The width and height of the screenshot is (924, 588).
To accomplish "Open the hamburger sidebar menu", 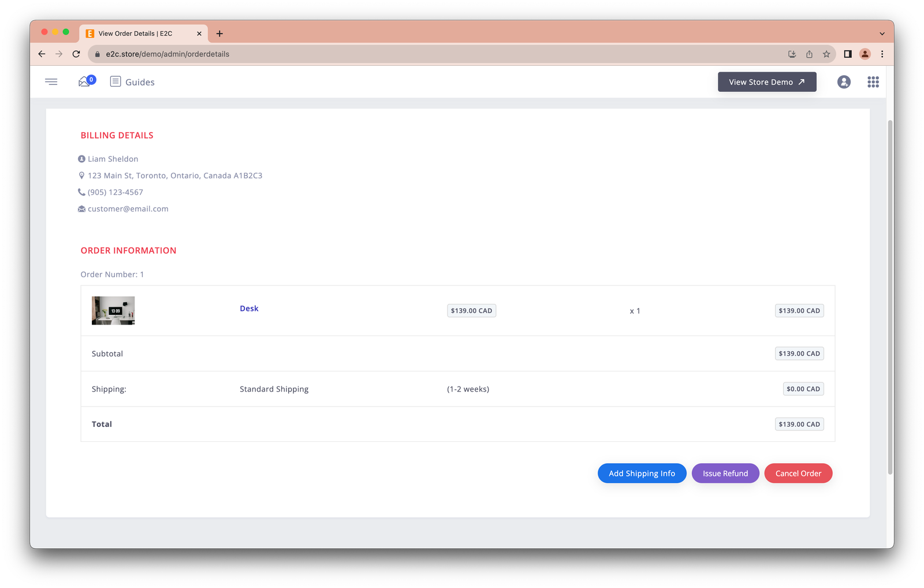I will (51, 82).
